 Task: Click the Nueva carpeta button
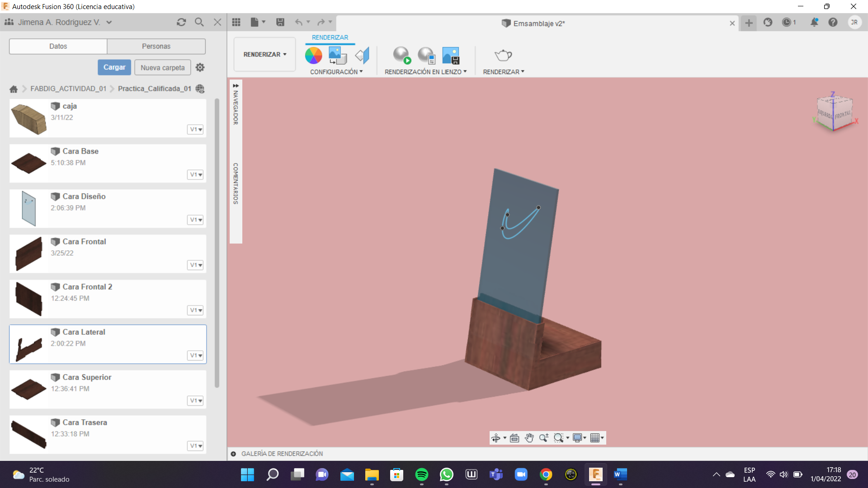162,67
